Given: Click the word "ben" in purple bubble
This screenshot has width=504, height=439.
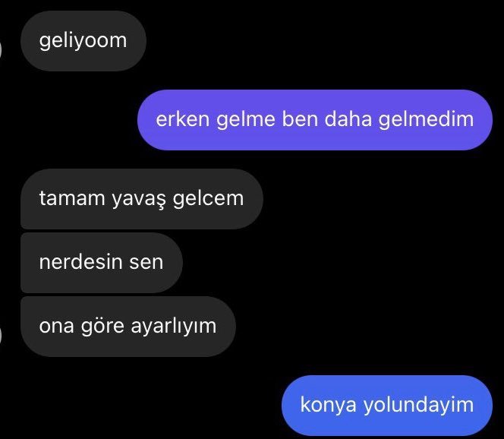Looking at the screenshot, I should tap(300, 119).
